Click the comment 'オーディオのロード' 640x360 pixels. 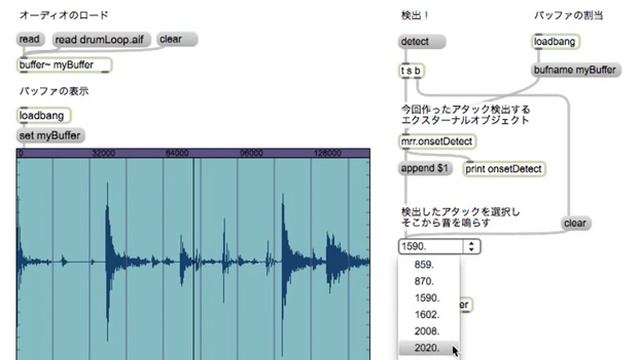pyautogui.click(x=64, y=16)
